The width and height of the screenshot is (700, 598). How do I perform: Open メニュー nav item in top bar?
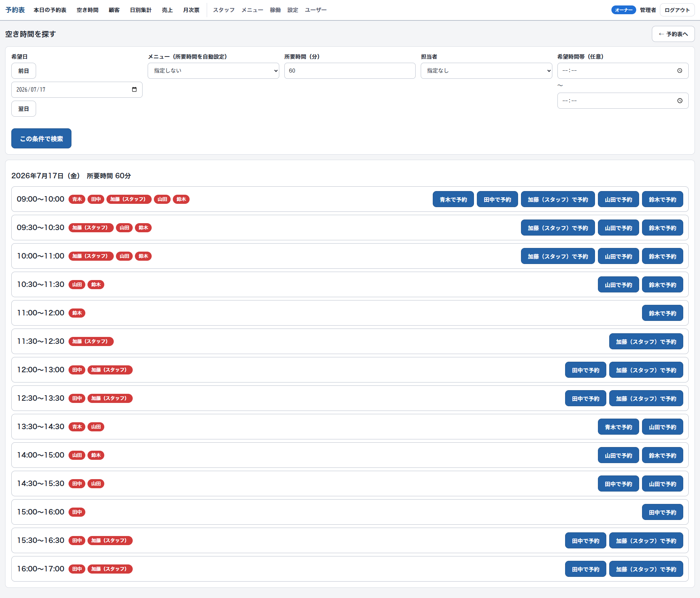coord(252,10)
